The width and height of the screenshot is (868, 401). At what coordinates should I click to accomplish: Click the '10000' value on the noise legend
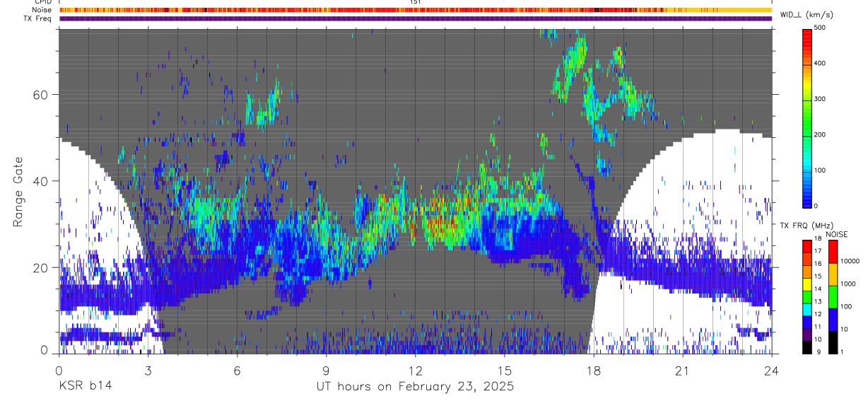852,261
